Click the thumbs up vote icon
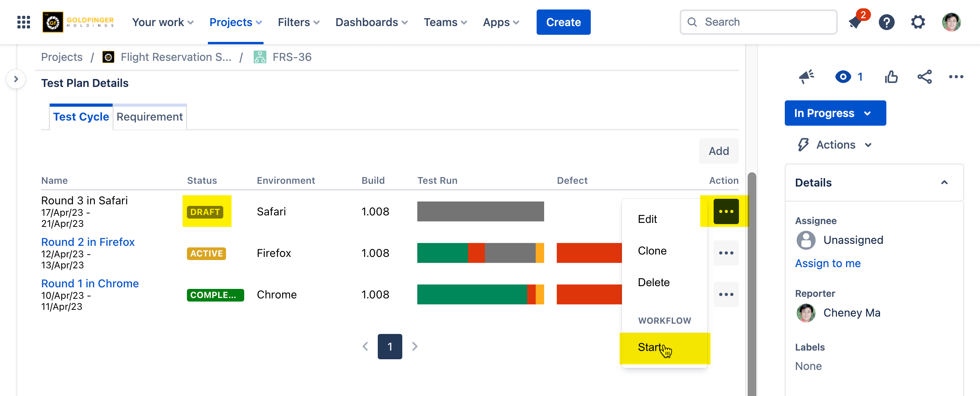This screenshot has width=980, height=396. (891, 77)
